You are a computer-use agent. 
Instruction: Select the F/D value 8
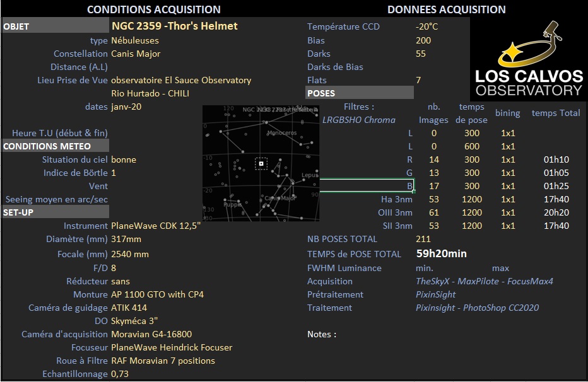[x=114, y=268]
